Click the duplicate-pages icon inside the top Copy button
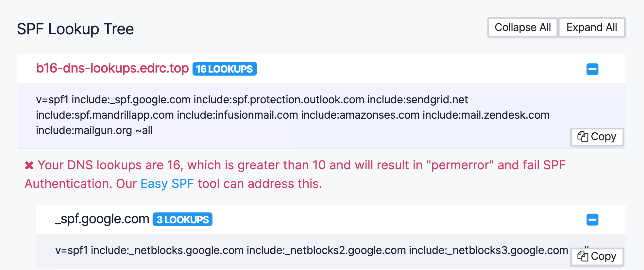Viewport: 644px width, 270px height. point(583,137)
